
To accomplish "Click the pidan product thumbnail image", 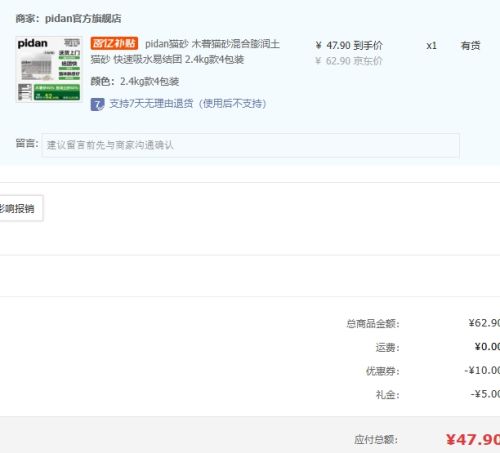I will [49, 69].
